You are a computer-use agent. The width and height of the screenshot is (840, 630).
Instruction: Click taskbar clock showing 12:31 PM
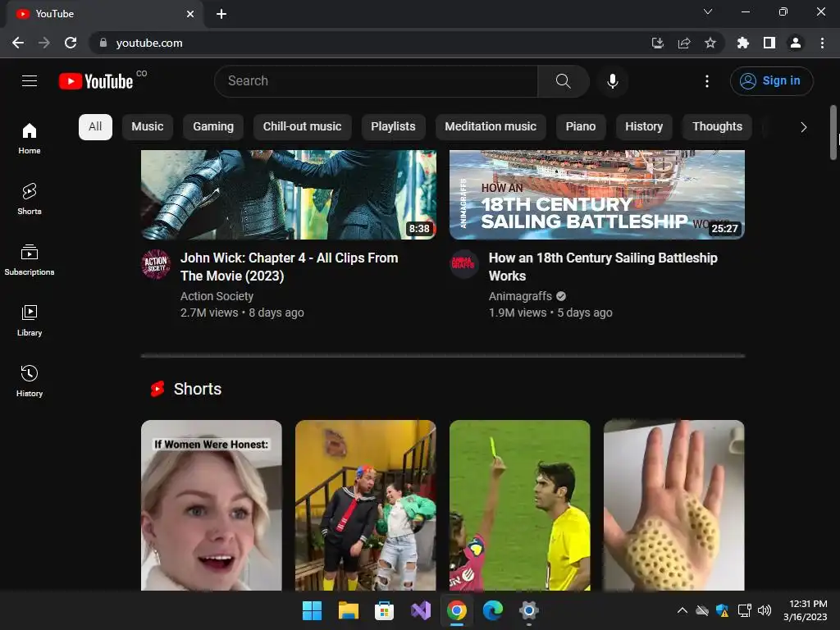click(806, 610)
